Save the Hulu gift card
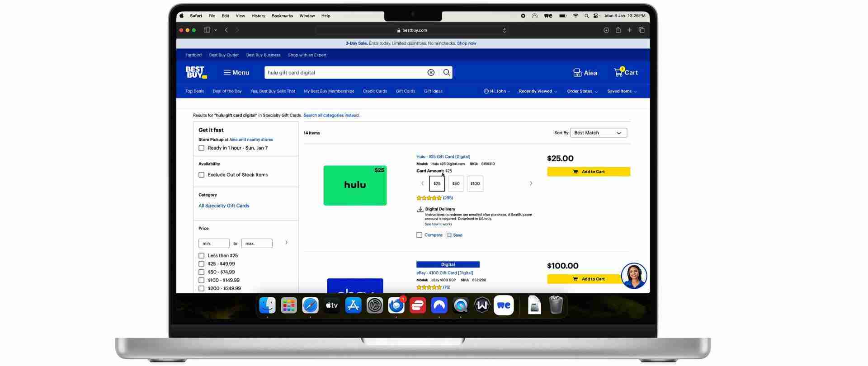The height and width of the screenshot is (366, 868). pos(455,235)
